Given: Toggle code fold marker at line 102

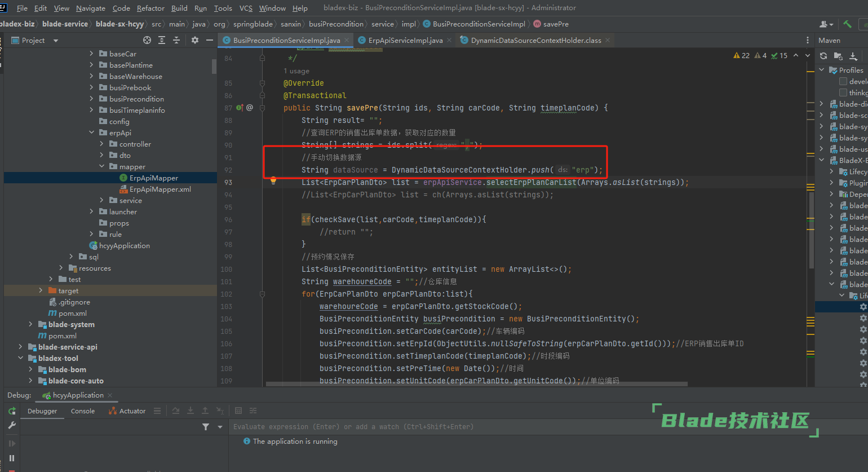Looking at the screenshot, I should (263, 294).
